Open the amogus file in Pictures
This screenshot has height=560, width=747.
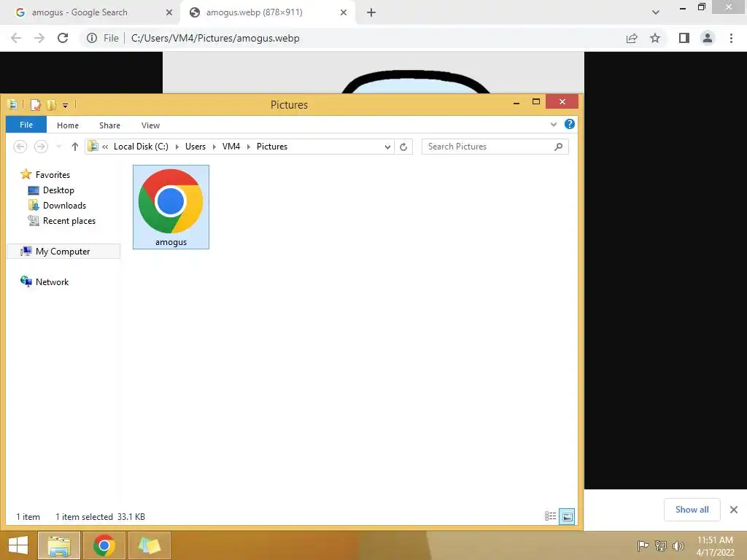pyautogui.click(x=171, y=206)
